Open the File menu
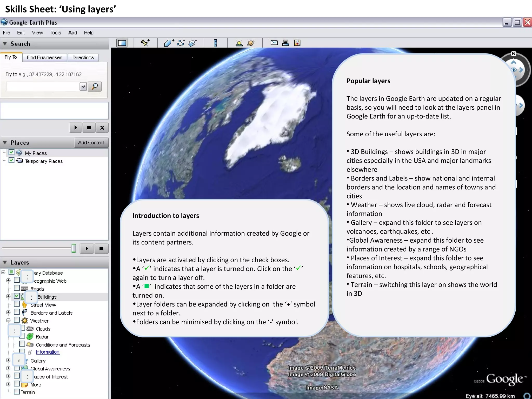This screenshot has height=399, width=532. click(x=6, y=33)
